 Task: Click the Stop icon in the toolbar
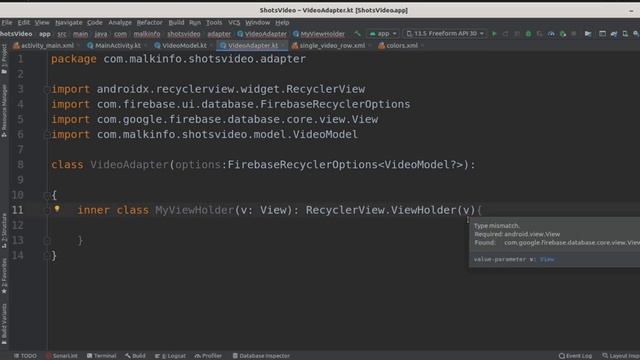574,33
